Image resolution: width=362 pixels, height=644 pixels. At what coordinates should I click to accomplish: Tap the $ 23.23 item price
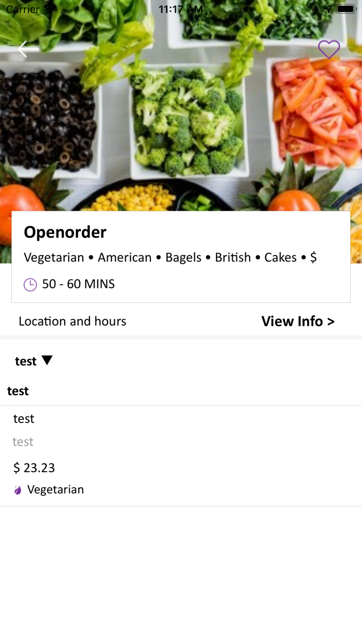tap(34, 468)
